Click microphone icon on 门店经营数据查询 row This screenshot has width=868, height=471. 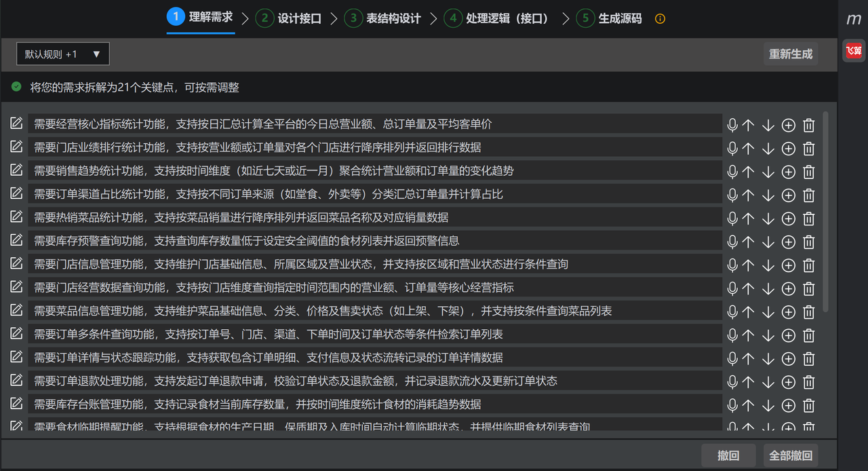tap(732, 288)
